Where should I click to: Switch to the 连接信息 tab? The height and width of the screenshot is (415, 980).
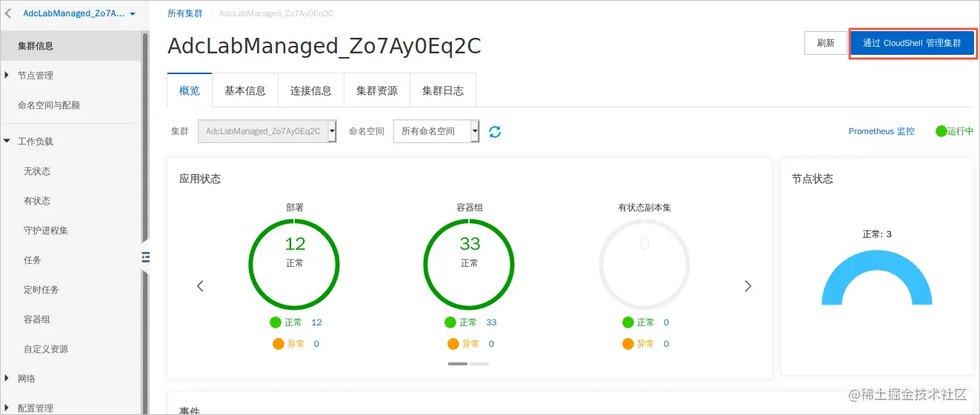point(311,90)
